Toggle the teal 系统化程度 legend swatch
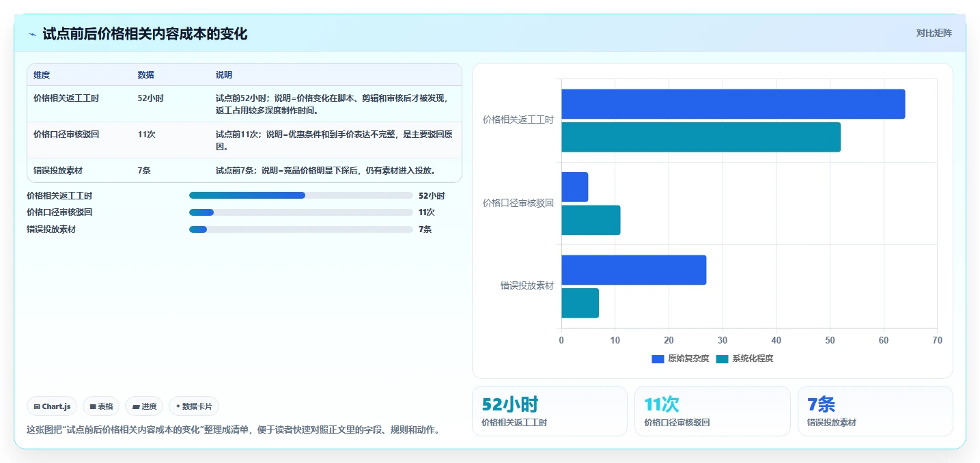 pos(723,359)
